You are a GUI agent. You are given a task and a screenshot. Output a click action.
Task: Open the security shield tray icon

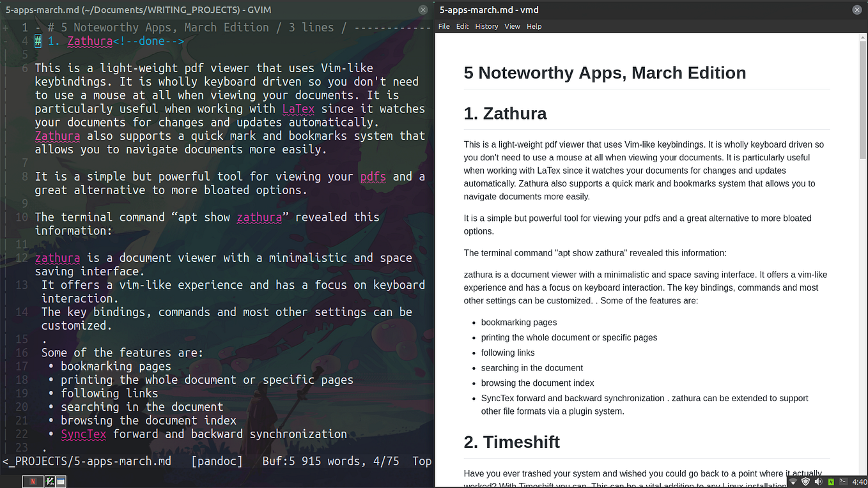click(x=805, y=481)
